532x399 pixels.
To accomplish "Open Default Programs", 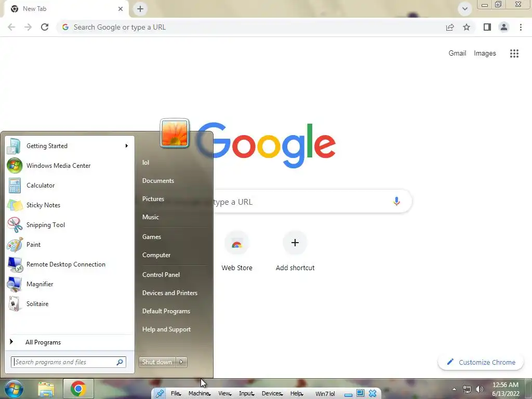I will point(166,311).
